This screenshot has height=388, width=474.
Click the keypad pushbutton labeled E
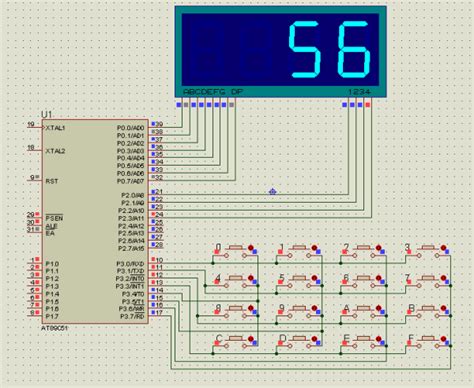click(x=363, y=338)
